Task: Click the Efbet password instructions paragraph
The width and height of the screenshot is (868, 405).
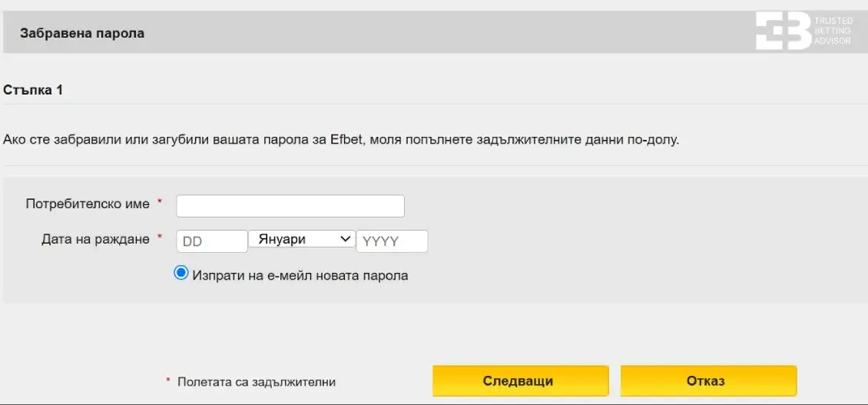Action: click(x=342, y=140)
